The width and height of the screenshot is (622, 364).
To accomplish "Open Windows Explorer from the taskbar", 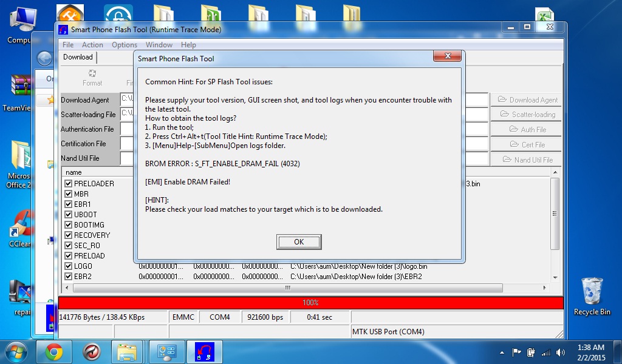I will click(128, 352).
